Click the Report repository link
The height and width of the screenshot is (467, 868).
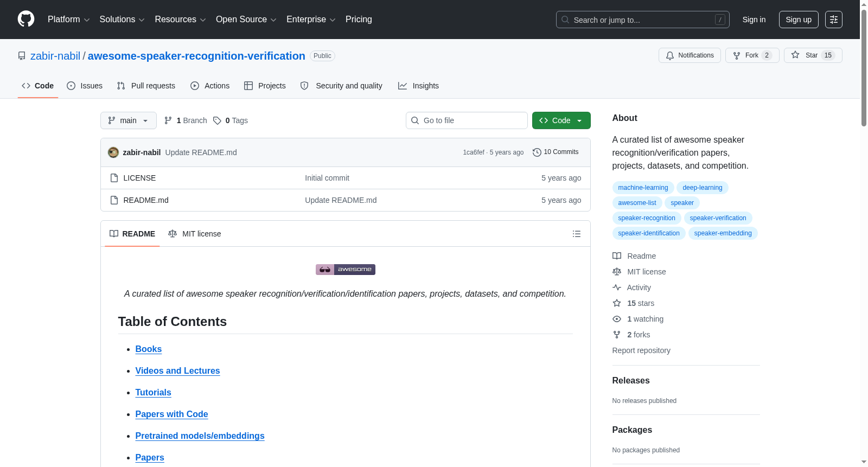641,350
